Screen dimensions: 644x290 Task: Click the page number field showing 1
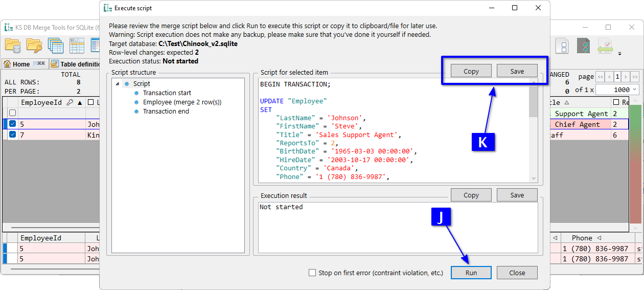[617, 77]
